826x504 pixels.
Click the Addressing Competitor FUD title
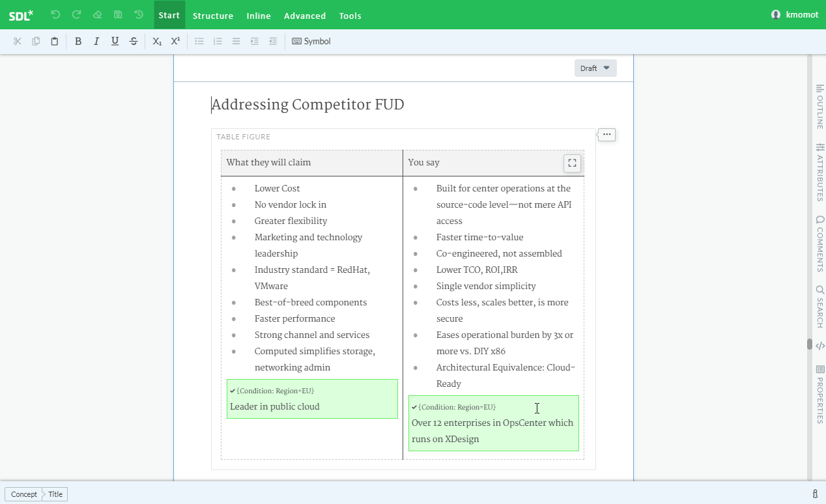(307, 105)
